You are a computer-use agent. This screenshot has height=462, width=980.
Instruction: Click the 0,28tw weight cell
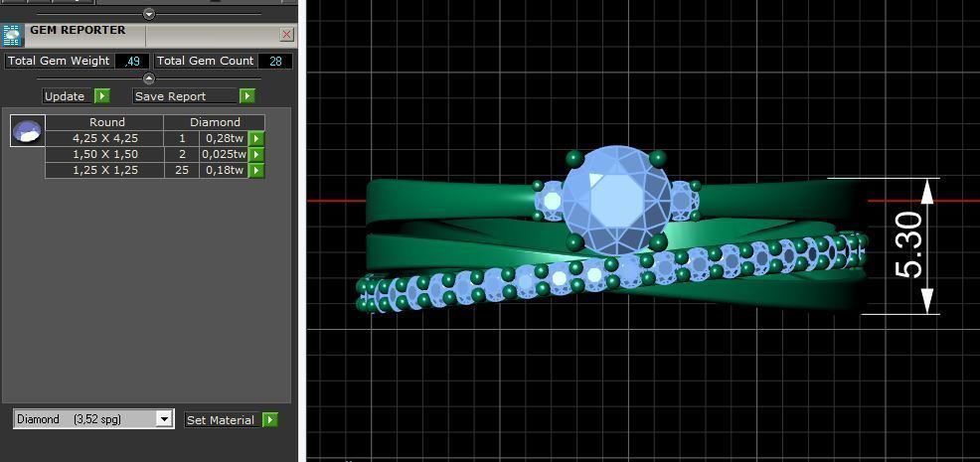pos(224,138)
